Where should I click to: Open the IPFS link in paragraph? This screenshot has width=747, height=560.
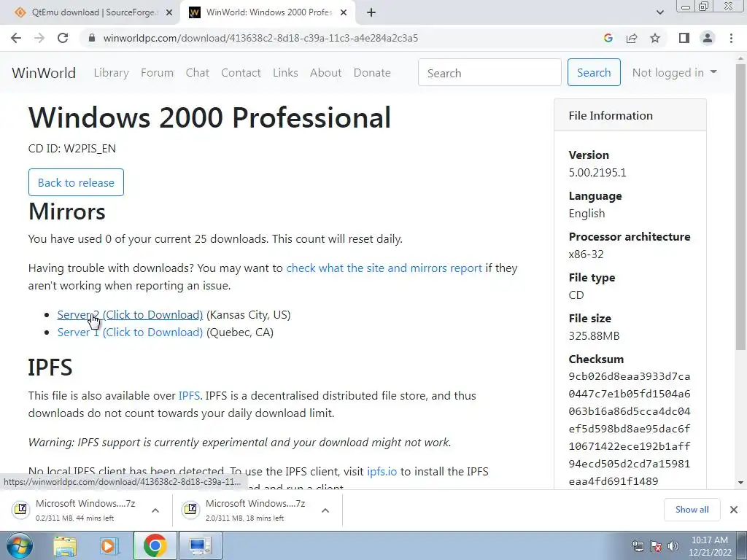point(189,396)
